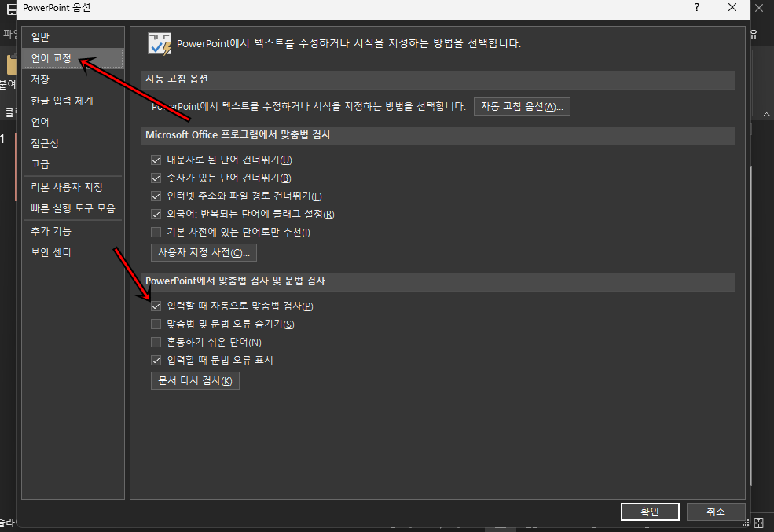This screenshot has width=774, height=532.
Task: Open 리본 사용자 지정 settings
Action: [72, 187]
